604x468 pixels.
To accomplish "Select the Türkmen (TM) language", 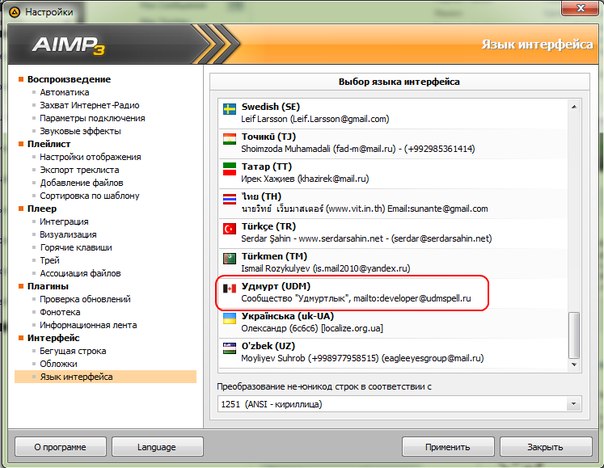I will click(392, 262).
